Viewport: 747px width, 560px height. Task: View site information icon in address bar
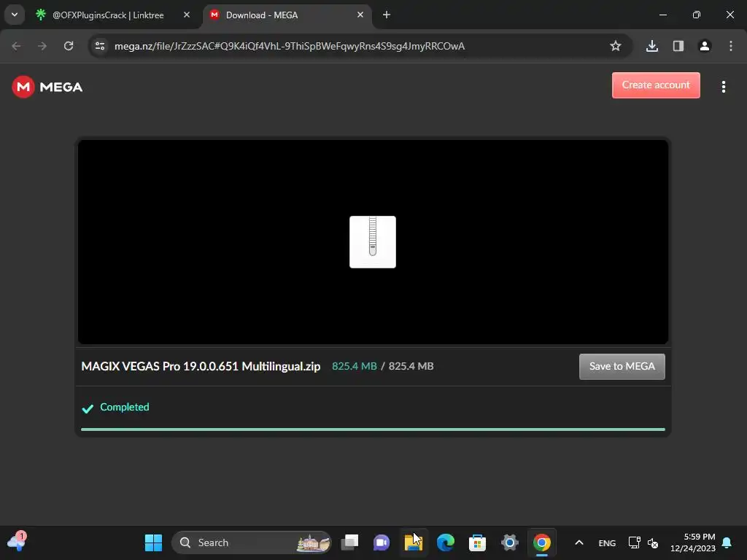point(100,46)
